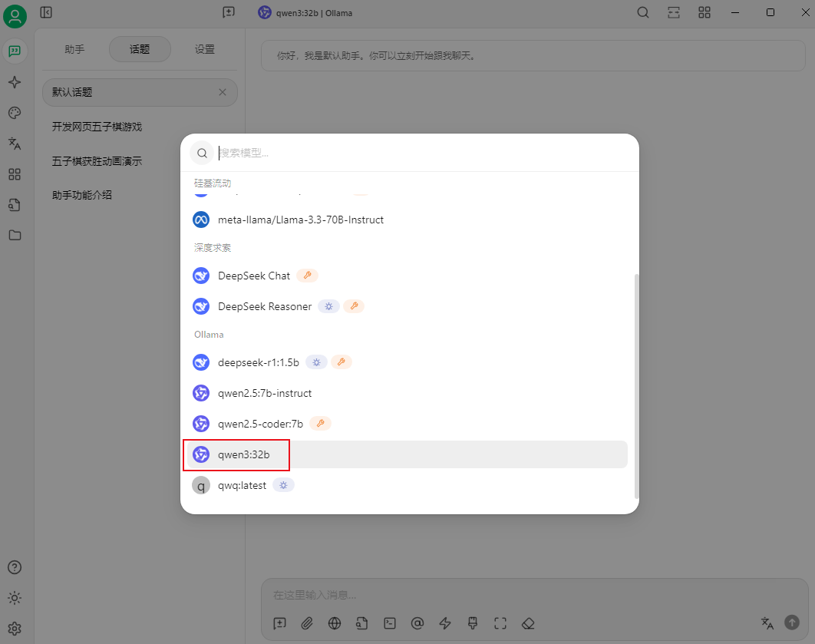Open the mini apps grid icon in sidebar
Image resolution: width=815 pixels, height=644 pixels.
click(15, 174)
